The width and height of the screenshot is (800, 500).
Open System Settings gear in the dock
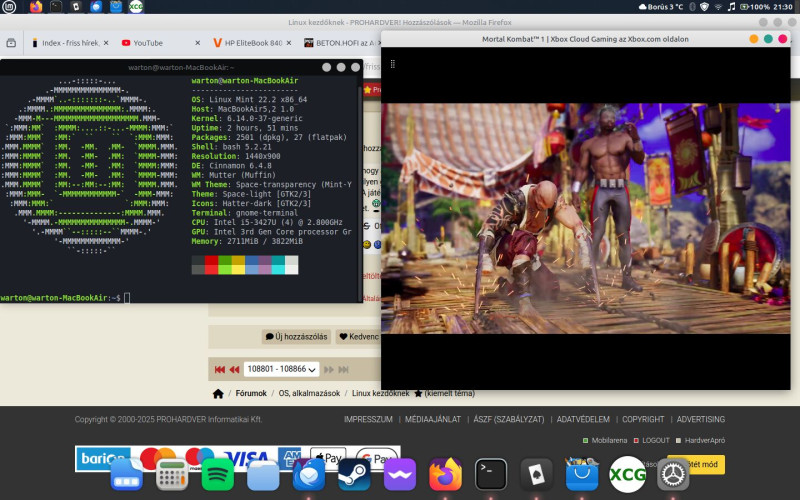[673, 474]
